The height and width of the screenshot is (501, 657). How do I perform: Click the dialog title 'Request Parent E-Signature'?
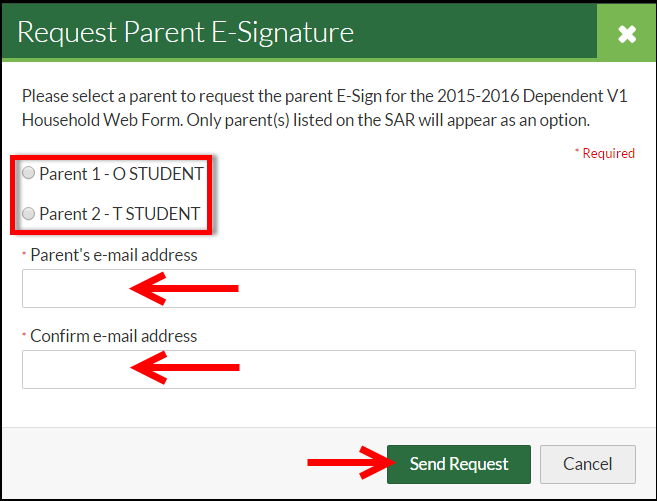click(x=185, y=32)
